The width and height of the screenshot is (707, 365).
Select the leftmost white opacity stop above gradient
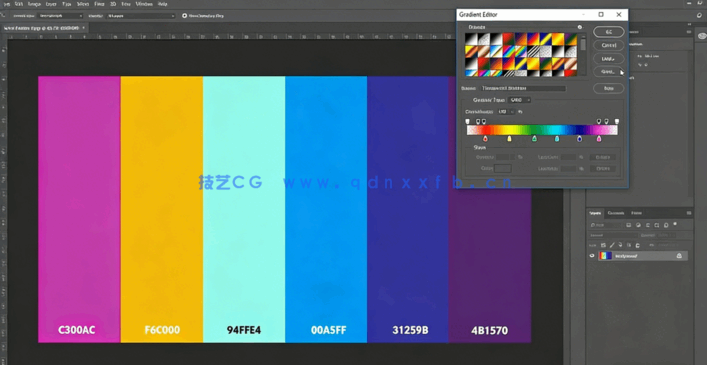click(x=468, y=121)
